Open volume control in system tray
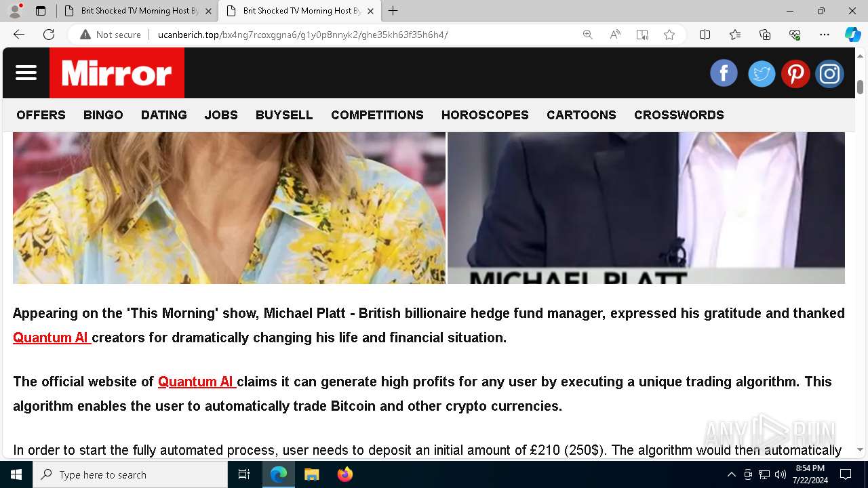This screenshot has width=868, height=488. point(781,474)
